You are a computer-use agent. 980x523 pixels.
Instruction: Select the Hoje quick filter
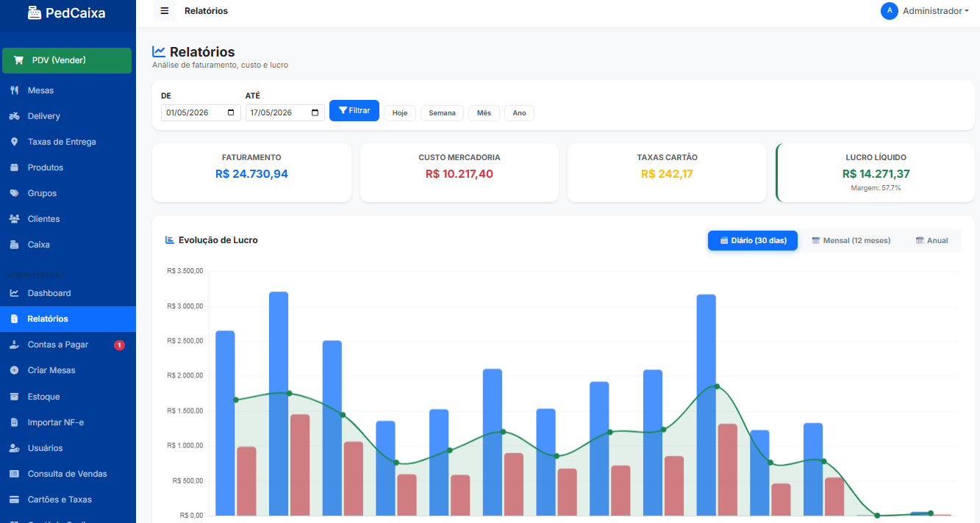point(400,113)
